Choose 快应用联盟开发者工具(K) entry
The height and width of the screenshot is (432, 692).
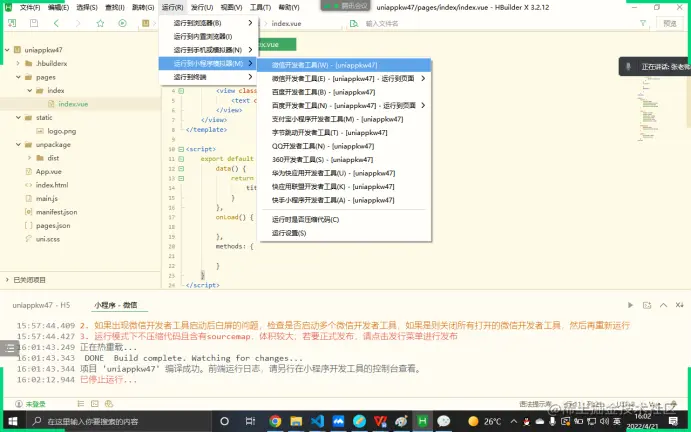[345, 187]
